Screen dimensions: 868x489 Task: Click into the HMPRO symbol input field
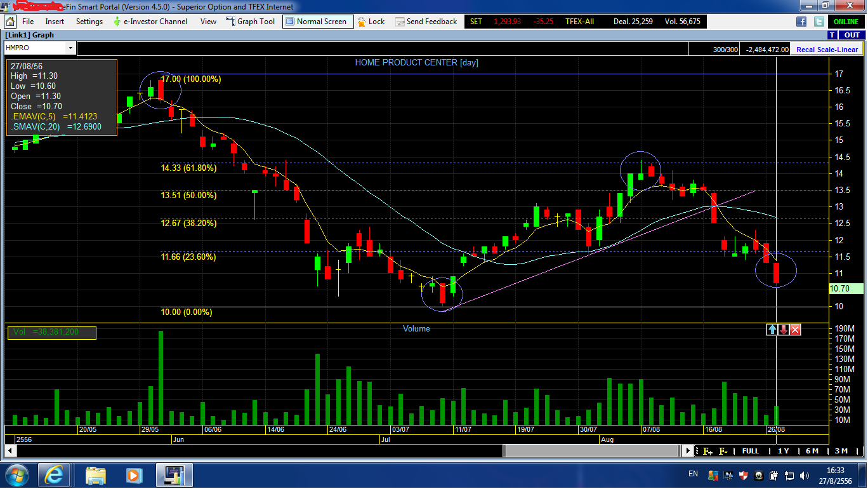coord(35,48)
